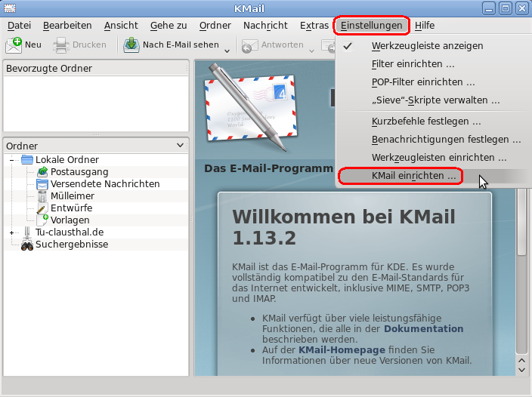Open the Ordner panel header chevron
This screenshot has width=532, height=397.
click(x=180, y=146)
